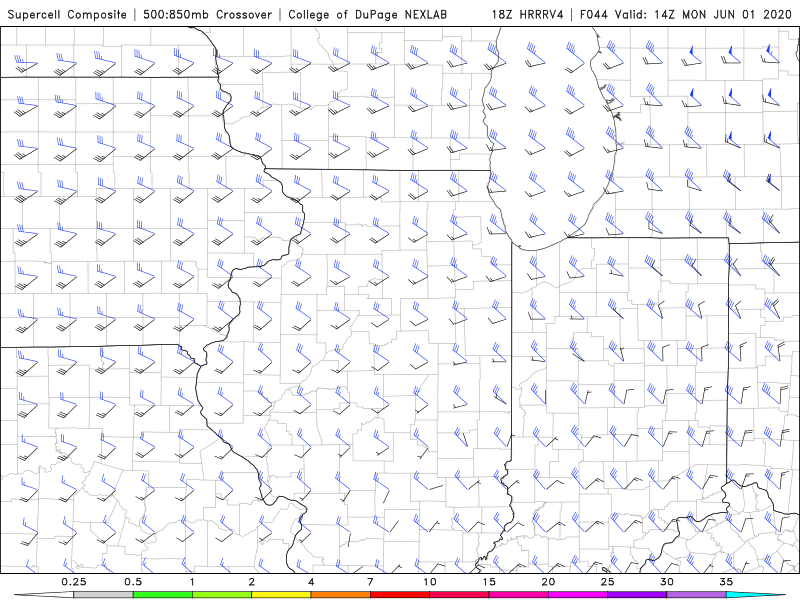Screen dimensions: 800x600
Task: Select the yellow-green swatch between 1 and 2
Action: tap(222, 595)
